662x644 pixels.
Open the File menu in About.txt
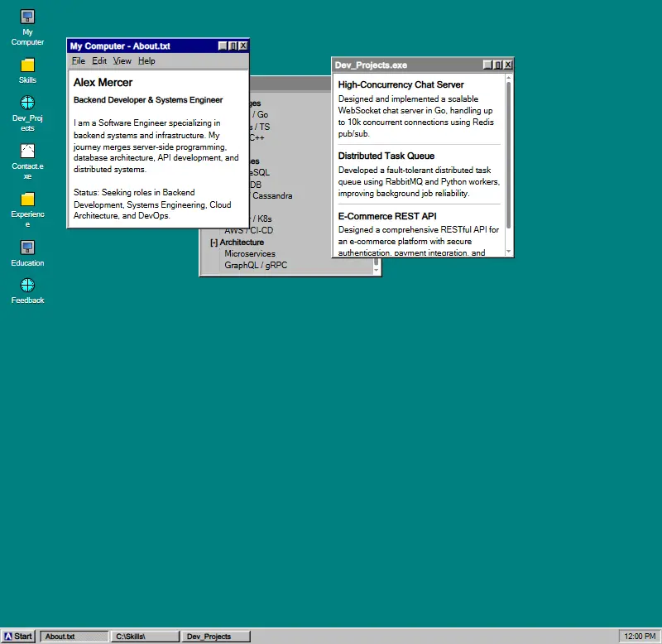click(x=78, y=60)
